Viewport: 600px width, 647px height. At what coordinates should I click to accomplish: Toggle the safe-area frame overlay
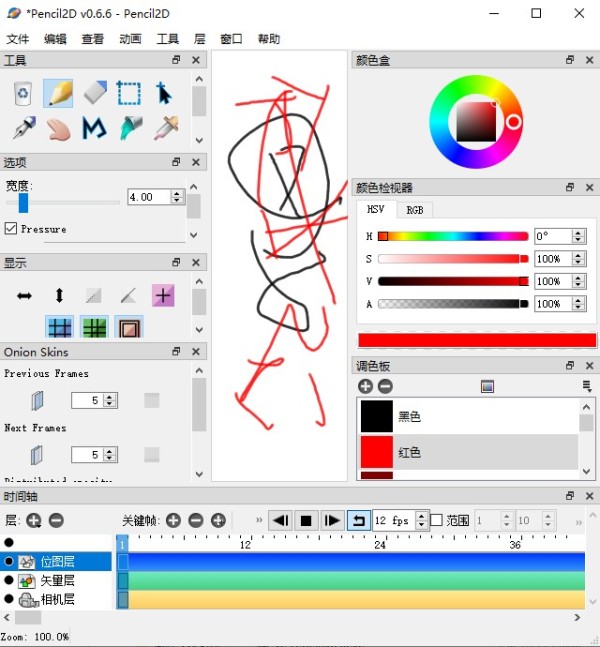tap(129, 327)
